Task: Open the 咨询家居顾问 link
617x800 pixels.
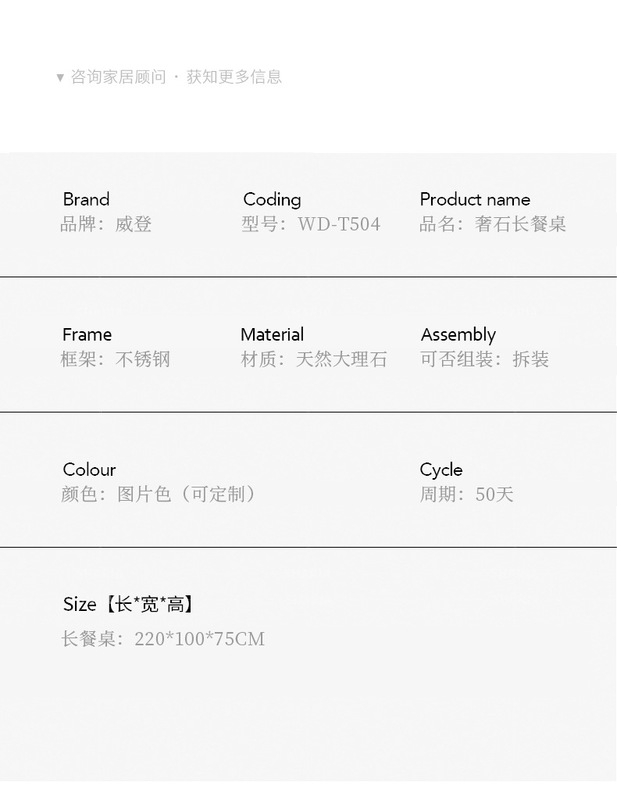Action: 118,77
